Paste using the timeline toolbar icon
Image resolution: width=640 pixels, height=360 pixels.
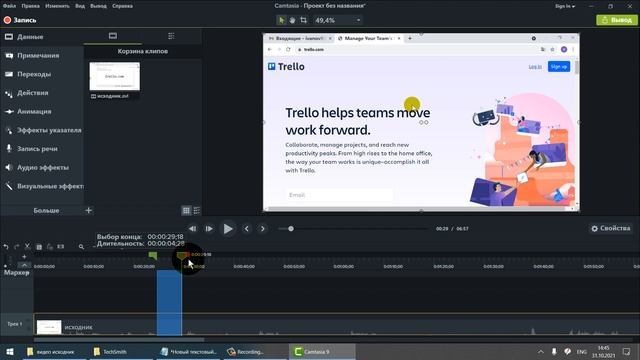click(50, 247)
